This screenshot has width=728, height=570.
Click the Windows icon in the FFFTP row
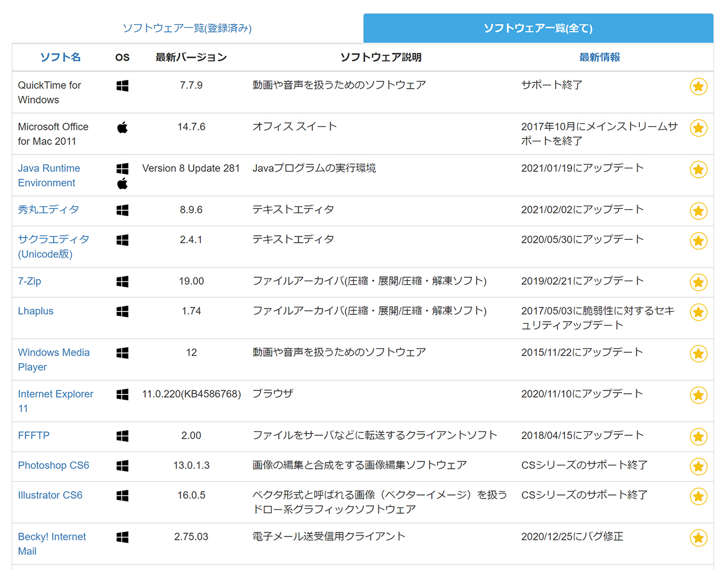pyautogui.click(x=122, y=436)
